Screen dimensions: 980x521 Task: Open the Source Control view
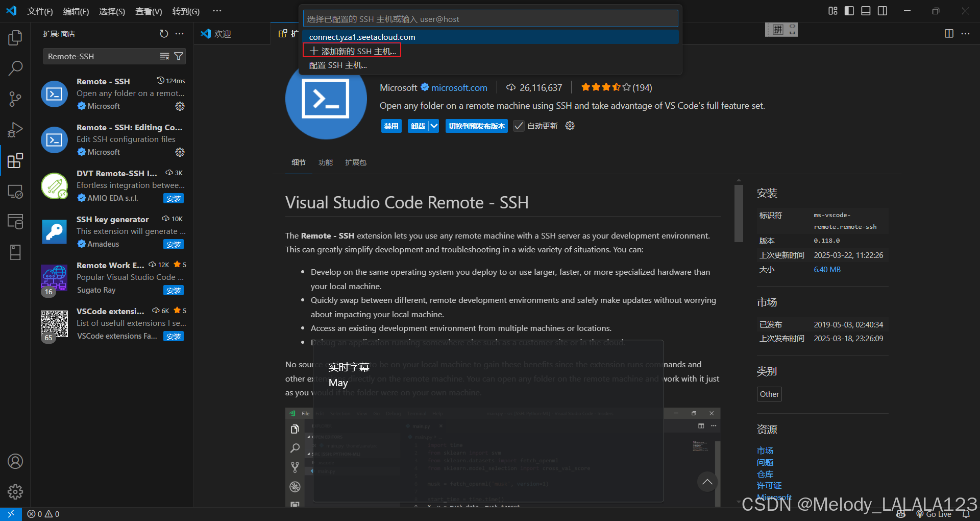click(15, 99)
